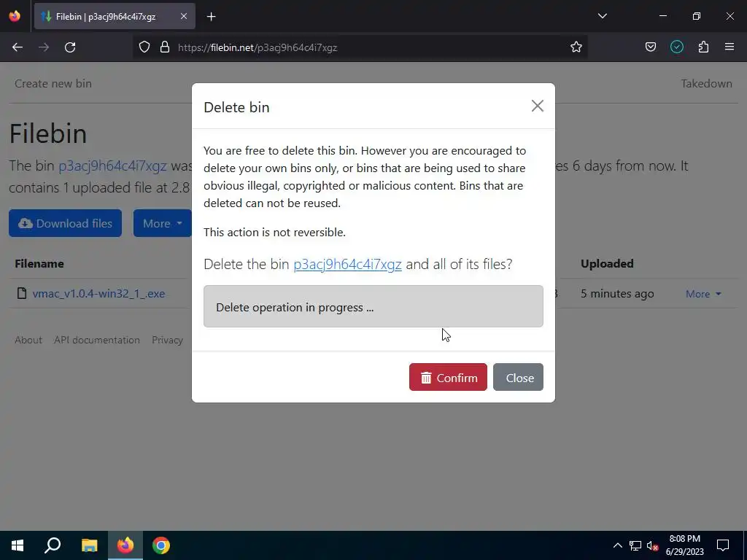The width and height of the screenshot is (747, 560).
Task: Click the Firefox taskbar icon
Action: (x=125, y=545)
